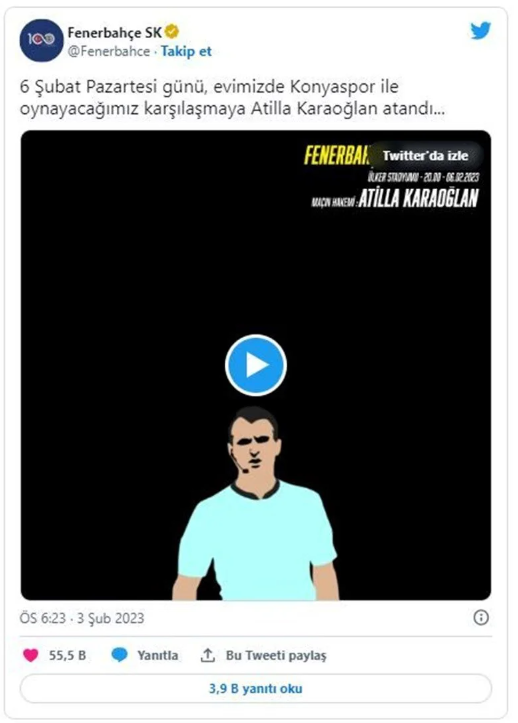
Task: Follow the account via Takip et
Action: point(186,51)
